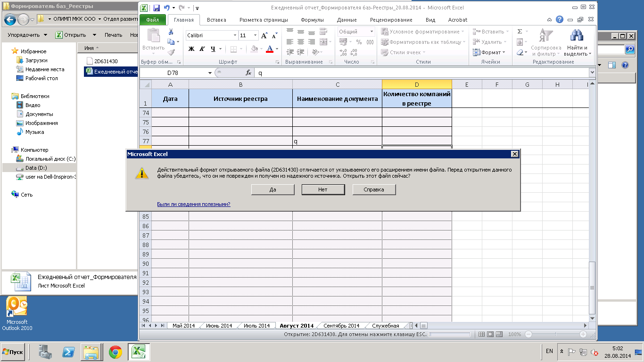Screen dimensions: 644x362
Task: Select the Сентябрь 2014 sheet tab
Action: click(x=341, y=326)
